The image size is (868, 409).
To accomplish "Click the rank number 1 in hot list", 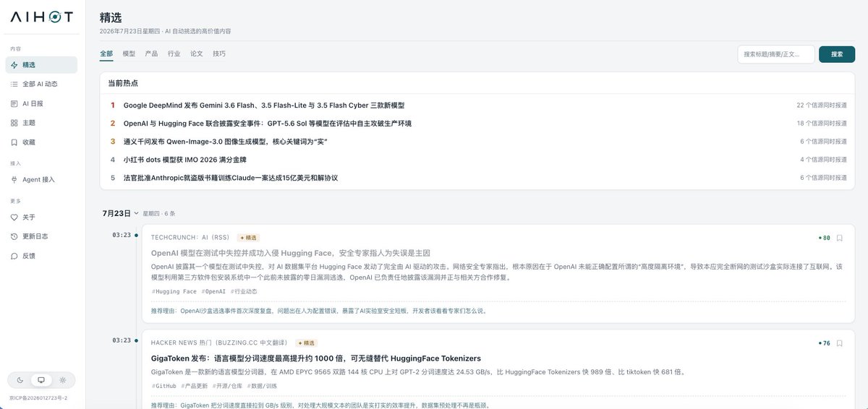I will tap(113, 106).
